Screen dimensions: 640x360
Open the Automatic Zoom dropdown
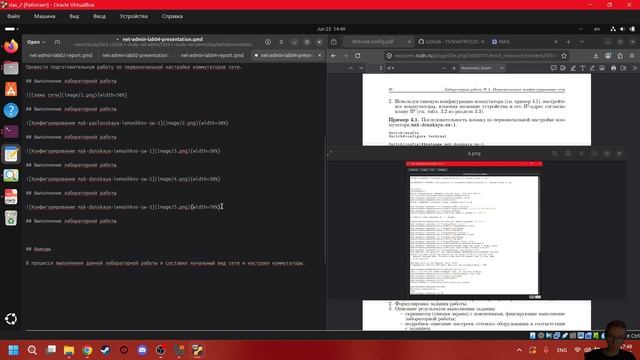tap(482, 68)
